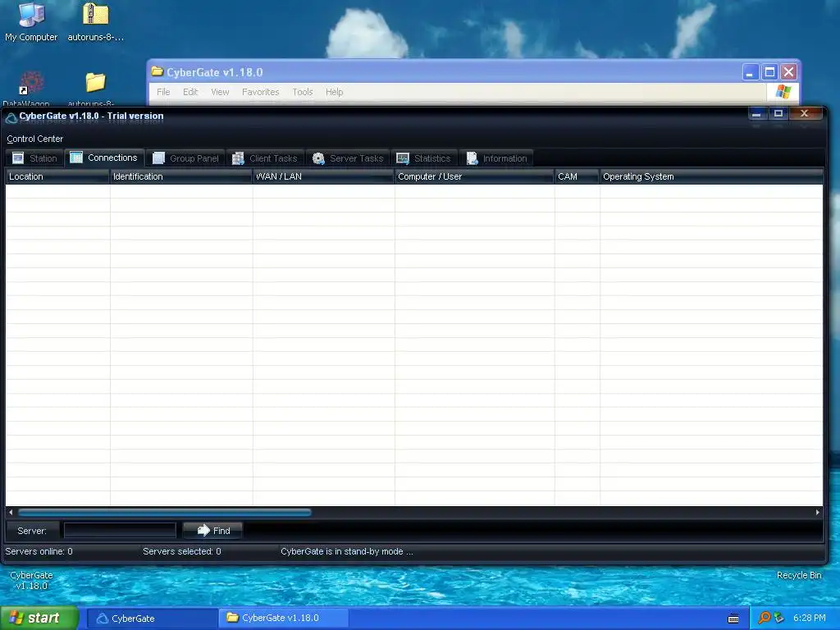
Task: Sort by the Location column header
Action: (57, 176)
